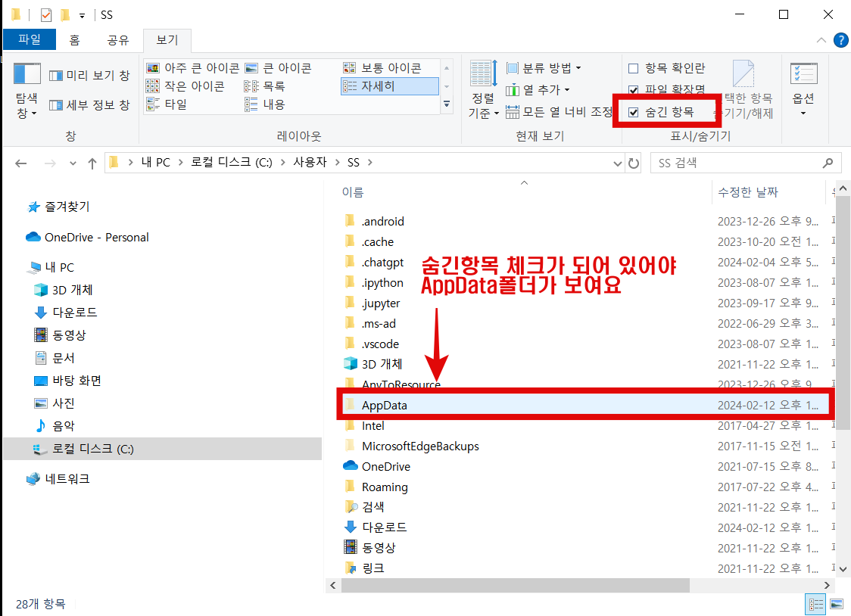The width and height of the screenshot is (851, 616).
Task: Enable the 항목 확인란 item checkboxes option
Action: click(633, 67)
